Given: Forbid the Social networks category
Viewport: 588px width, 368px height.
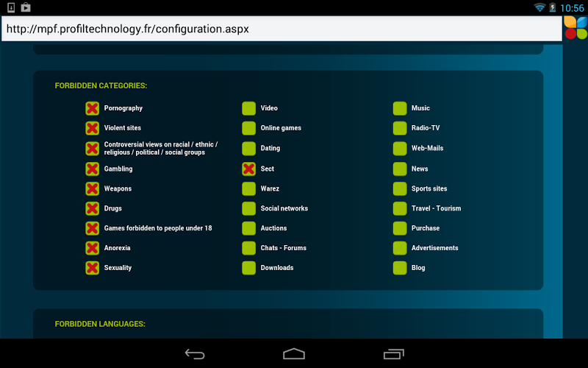Looking at the screenshot, I should [248, 208].
